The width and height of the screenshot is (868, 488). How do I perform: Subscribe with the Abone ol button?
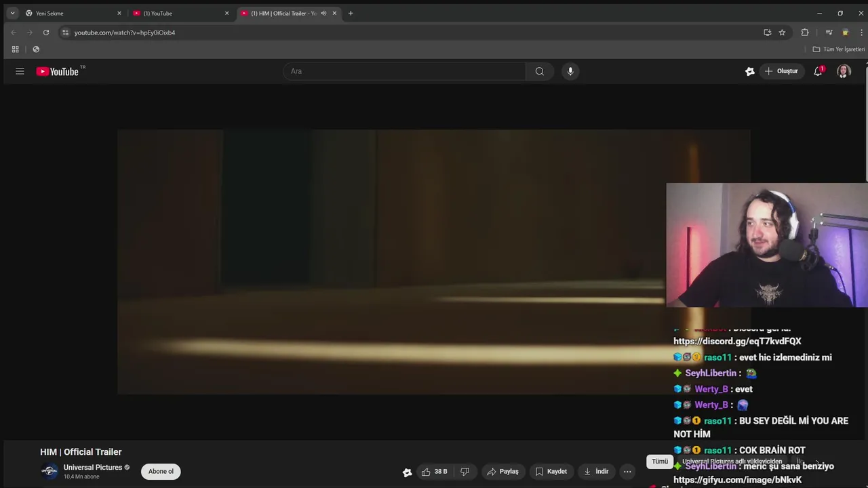(x=161, y=472)
